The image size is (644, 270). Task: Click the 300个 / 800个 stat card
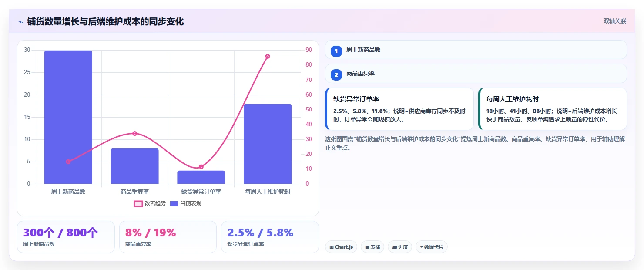tap(66, 237)
